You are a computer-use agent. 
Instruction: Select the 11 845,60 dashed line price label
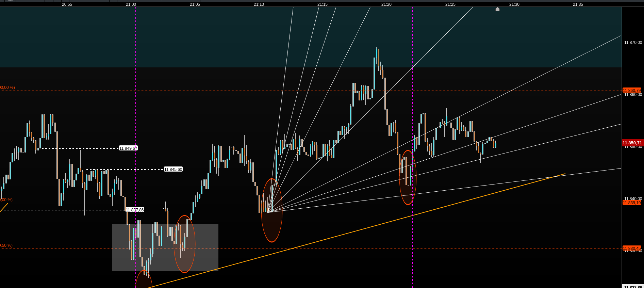pos(173,169)
